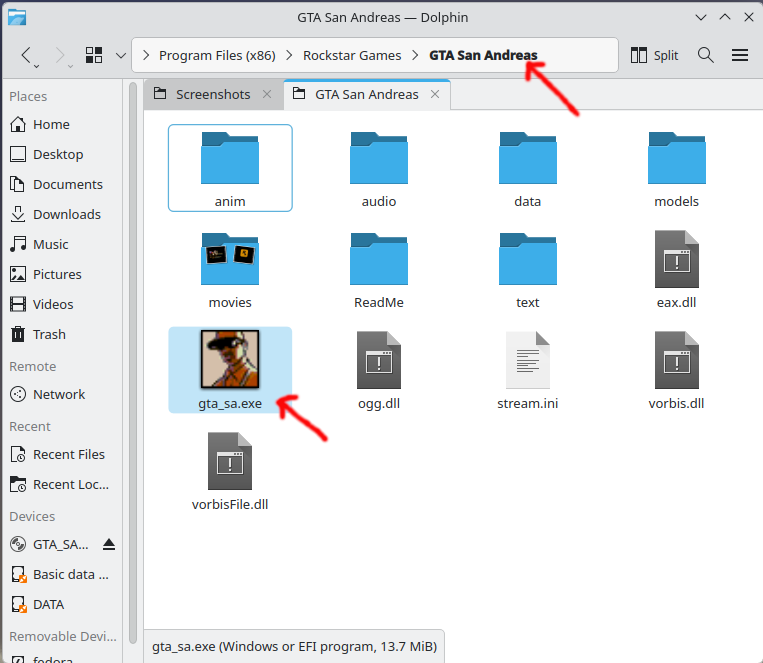
Task: Select the vorbisFile.dll file
Action: (230, 471)
